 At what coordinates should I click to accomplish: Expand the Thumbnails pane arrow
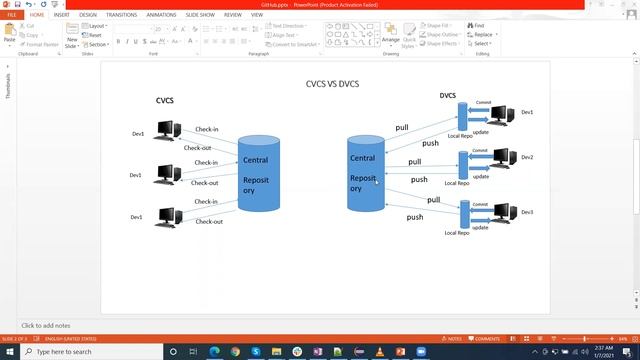8,67
